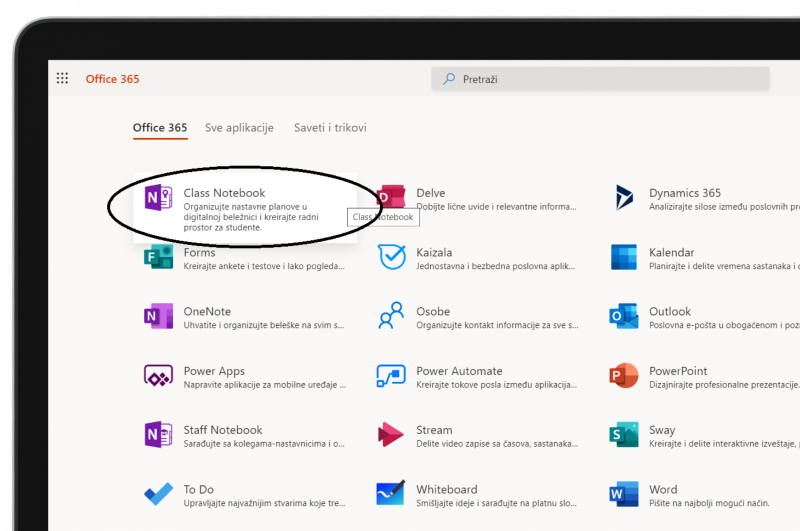Screen dimensions: 800x531
Task: Click the Power Automate title text
Action: click(x=459, y=371)
